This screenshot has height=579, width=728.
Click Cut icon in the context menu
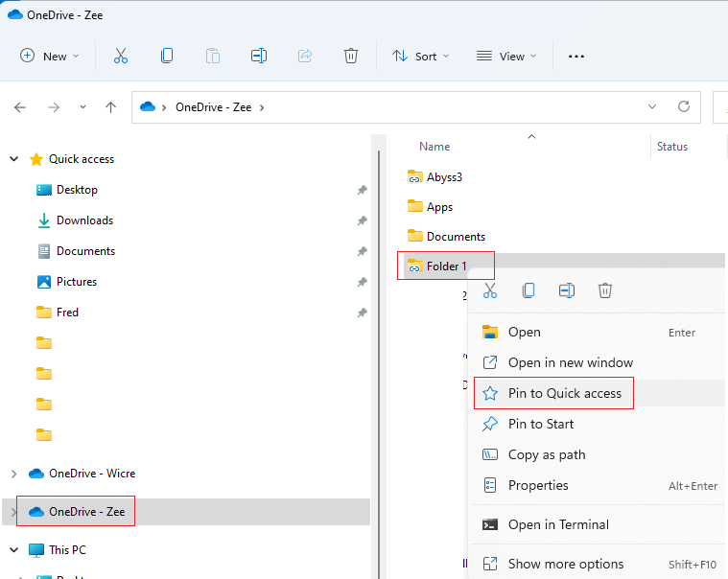[490, 290]
